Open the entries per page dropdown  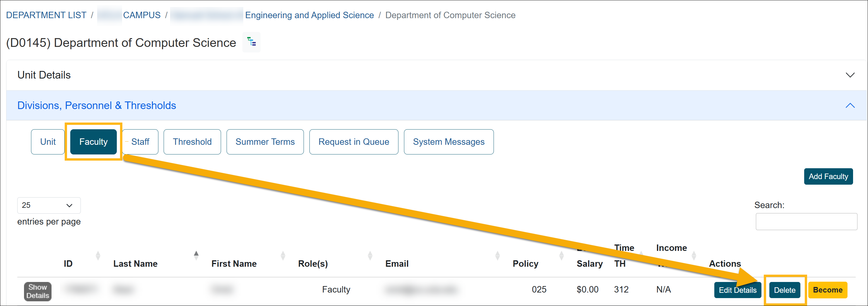point(49,205)
